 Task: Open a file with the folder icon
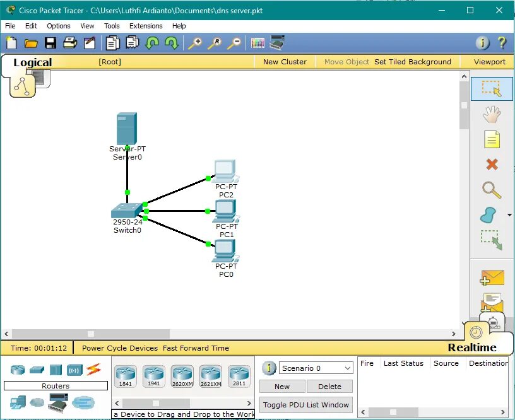coord(31,43)
